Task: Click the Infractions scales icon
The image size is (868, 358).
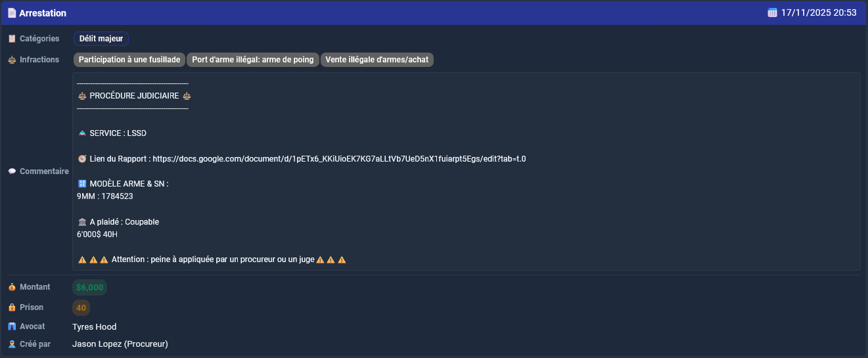Action: (12, 60)
